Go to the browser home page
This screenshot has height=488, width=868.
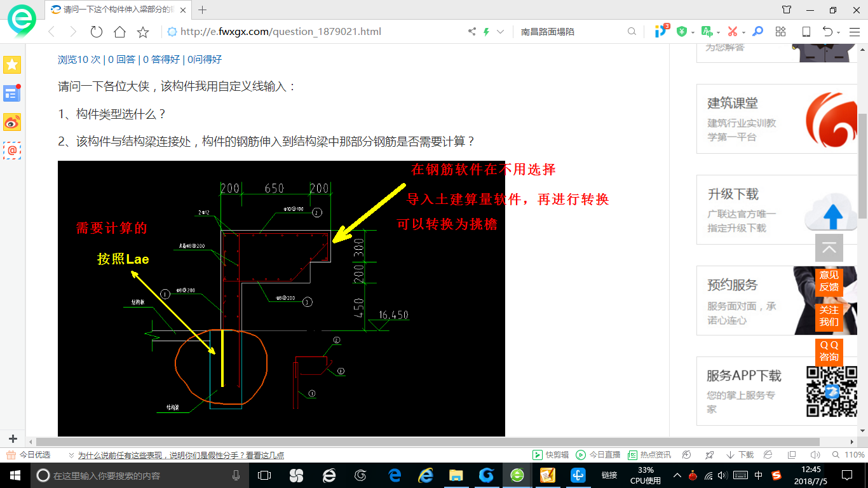(119, 32)
